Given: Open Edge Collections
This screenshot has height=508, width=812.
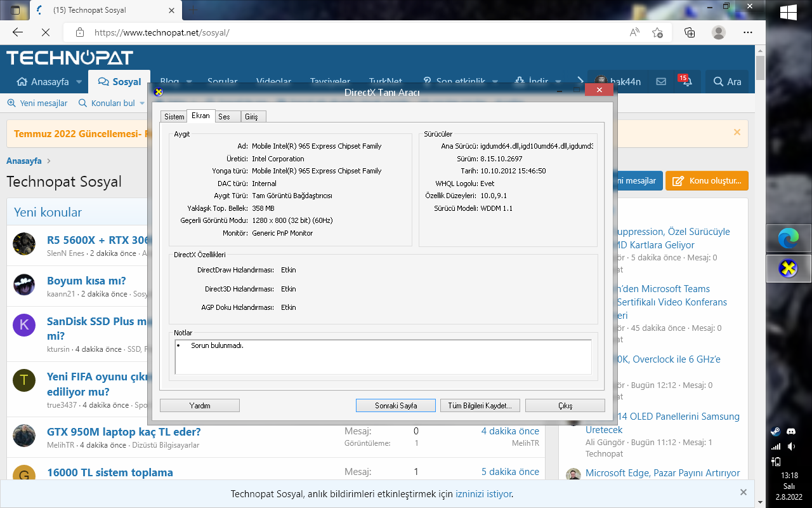Looking at the screenshot, I should (690, 32).
